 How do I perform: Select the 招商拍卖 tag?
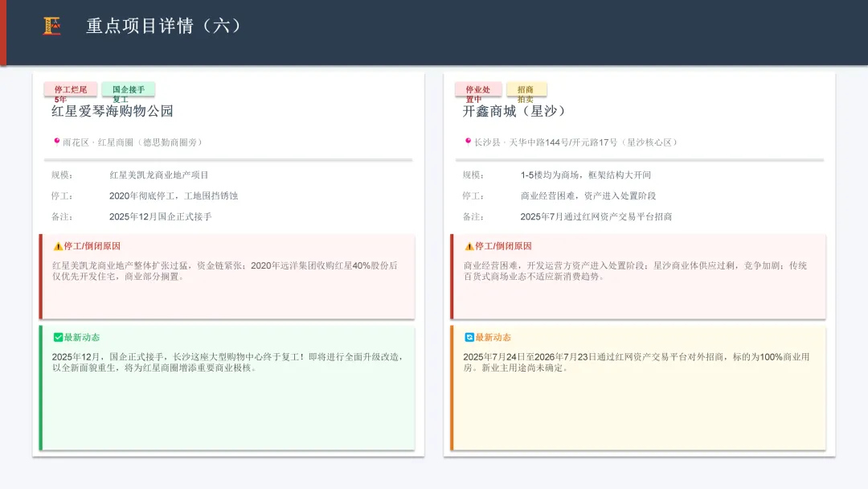[526, 90]
